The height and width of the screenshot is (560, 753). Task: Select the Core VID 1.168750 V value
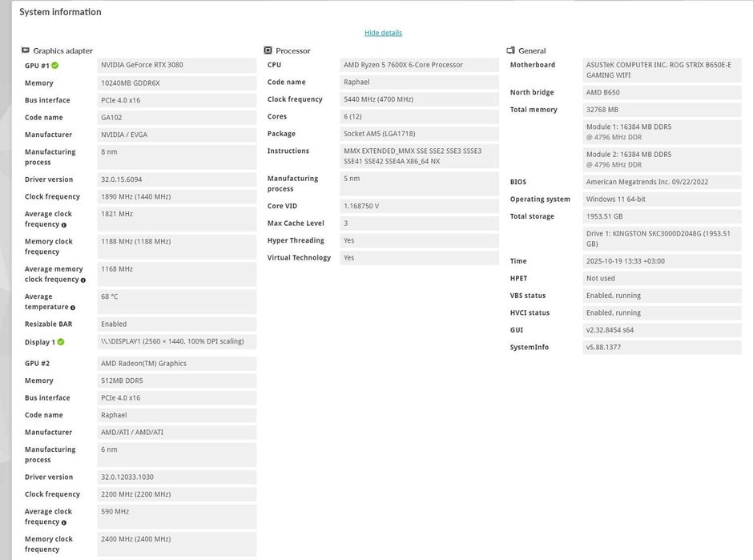click(419, 206)
